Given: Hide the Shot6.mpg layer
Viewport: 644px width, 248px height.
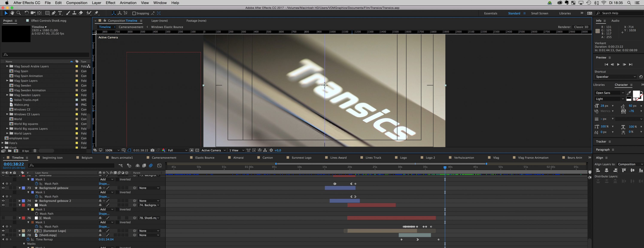Looking at the screenshot, I should pos(3,235).
